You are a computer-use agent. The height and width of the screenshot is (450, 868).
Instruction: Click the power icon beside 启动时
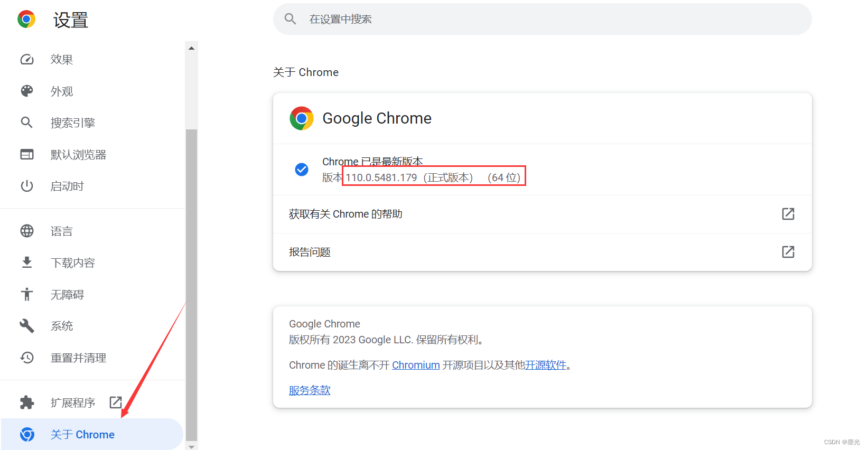click(x=27, y=186)
